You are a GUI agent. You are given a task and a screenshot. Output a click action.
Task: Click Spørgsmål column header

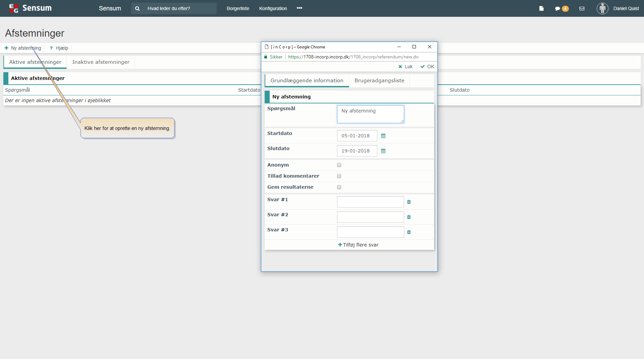click(17, 90)
